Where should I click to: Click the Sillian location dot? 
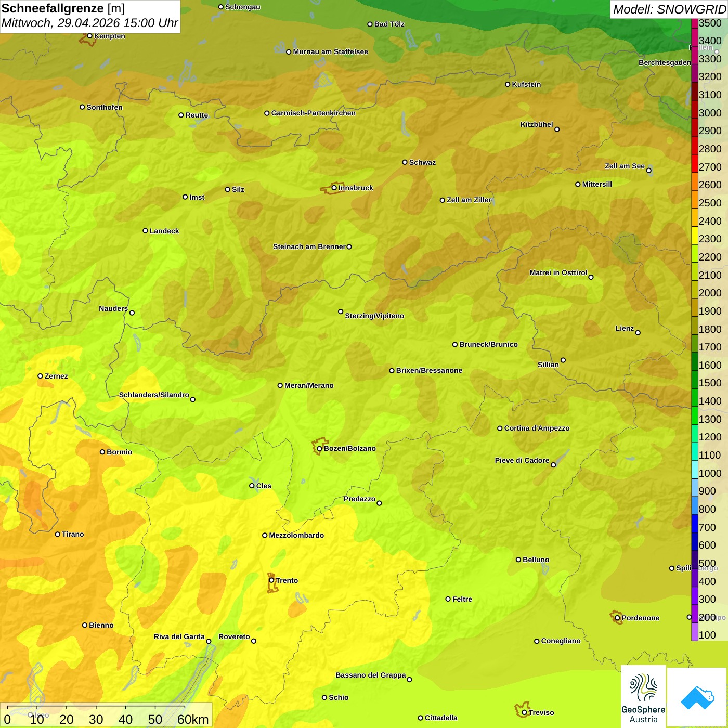click(x=563, y=360)
